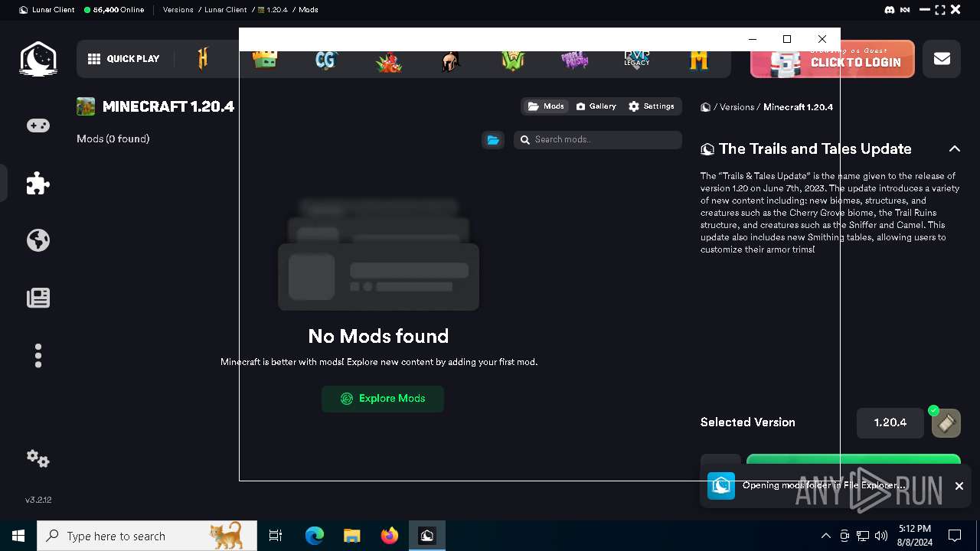980x551 pixels.
Task: Join the red dragon server icon
Action: pos(389,60)
